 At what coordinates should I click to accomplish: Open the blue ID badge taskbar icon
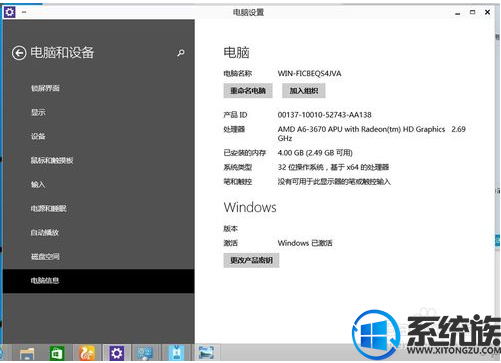pos(177,353)
